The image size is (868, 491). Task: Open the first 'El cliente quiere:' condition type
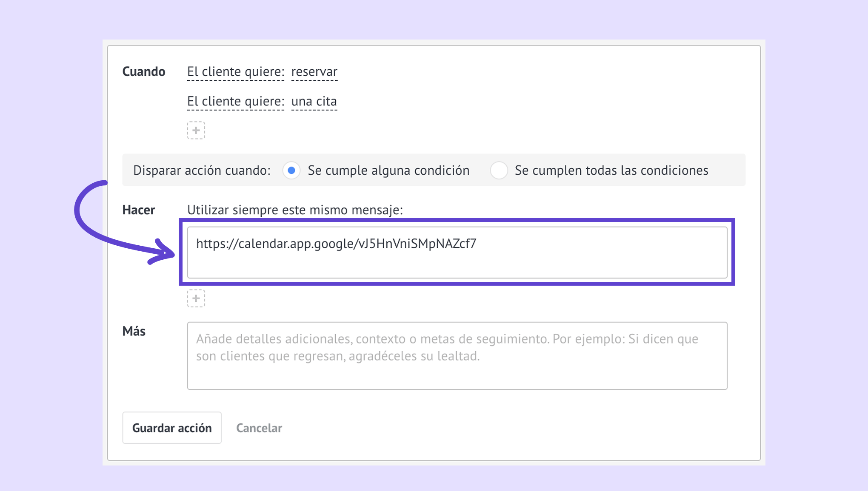[x=235, y=72]
